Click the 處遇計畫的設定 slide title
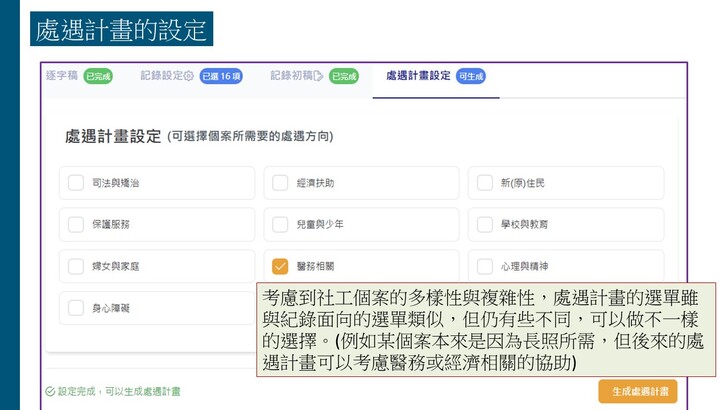Viewport: 728px width, 410px height. click(122, 30)
